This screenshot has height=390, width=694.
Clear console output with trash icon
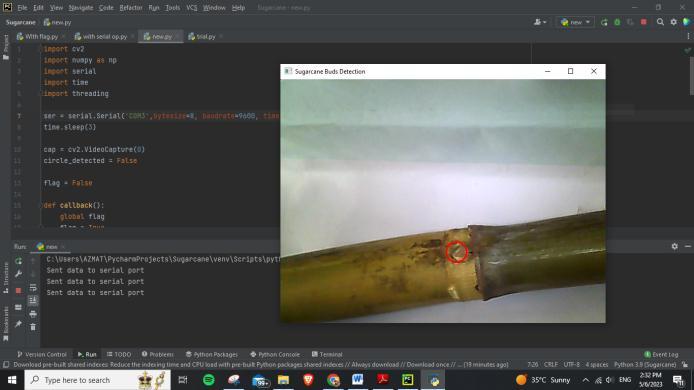[33, 327]
